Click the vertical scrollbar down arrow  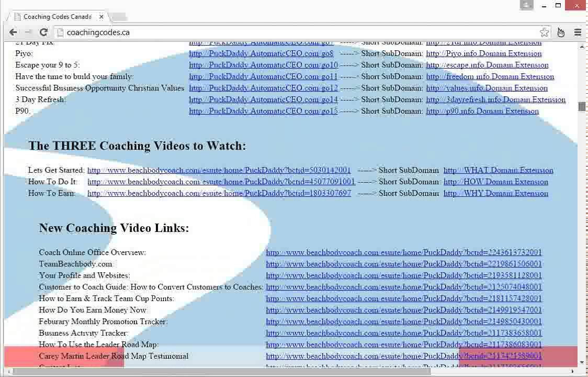point(582,362)
